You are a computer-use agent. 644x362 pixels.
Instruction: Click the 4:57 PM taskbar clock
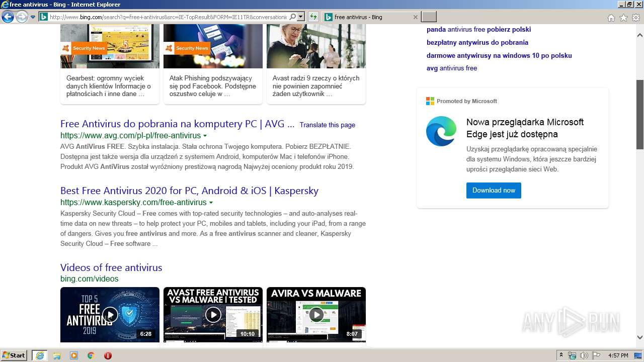click(x=618, y=355)
